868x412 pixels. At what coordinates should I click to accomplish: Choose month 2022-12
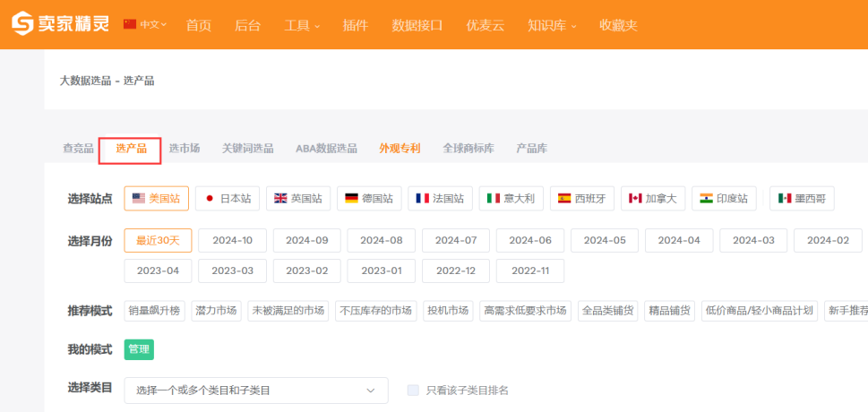pyautogui.click(x=456, y=270)
